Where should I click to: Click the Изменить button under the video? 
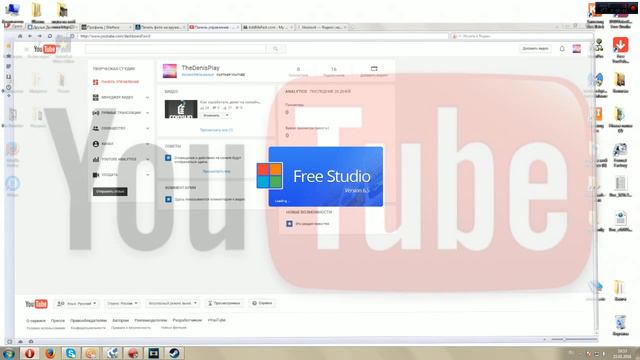point(211,116)
